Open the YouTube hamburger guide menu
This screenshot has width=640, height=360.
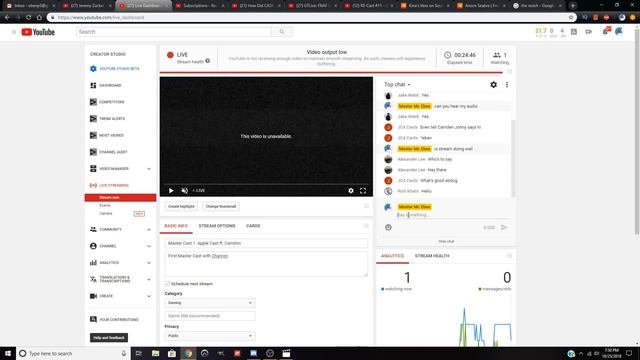pos(13,32)
